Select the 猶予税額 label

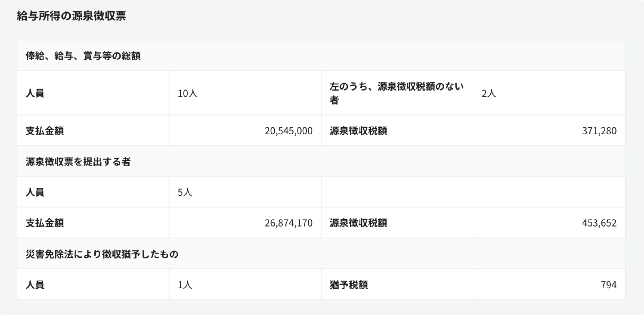[x=349, y=285]
